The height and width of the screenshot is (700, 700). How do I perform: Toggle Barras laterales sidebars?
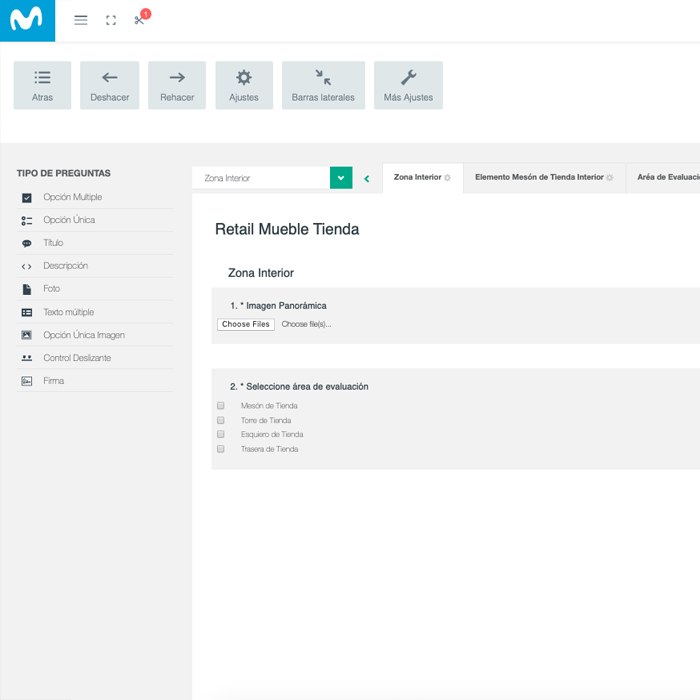click(x=323, y=85)
